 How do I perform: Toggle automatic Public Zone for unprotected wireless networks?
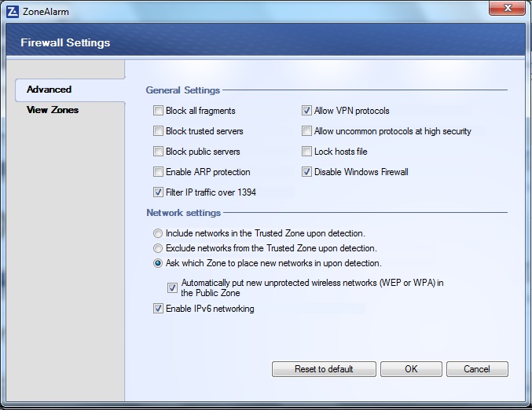[x=172, y=288]
